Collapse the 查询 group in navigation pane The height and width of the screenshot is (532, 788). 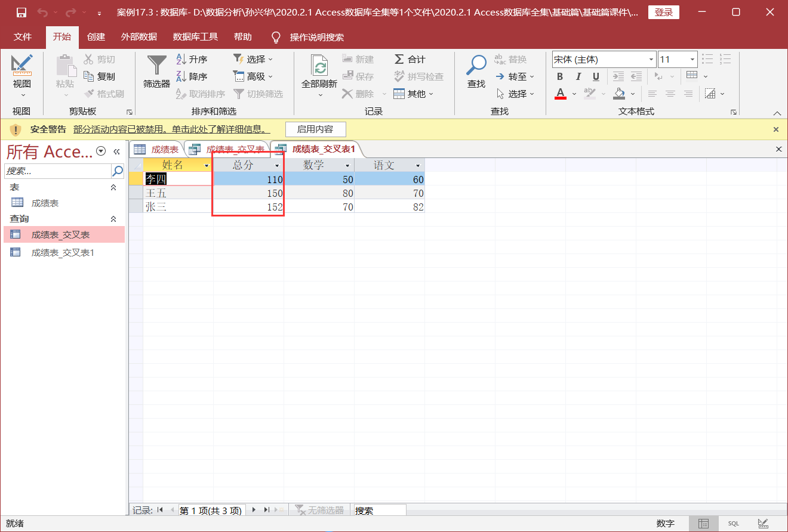(x=113, y=219)
